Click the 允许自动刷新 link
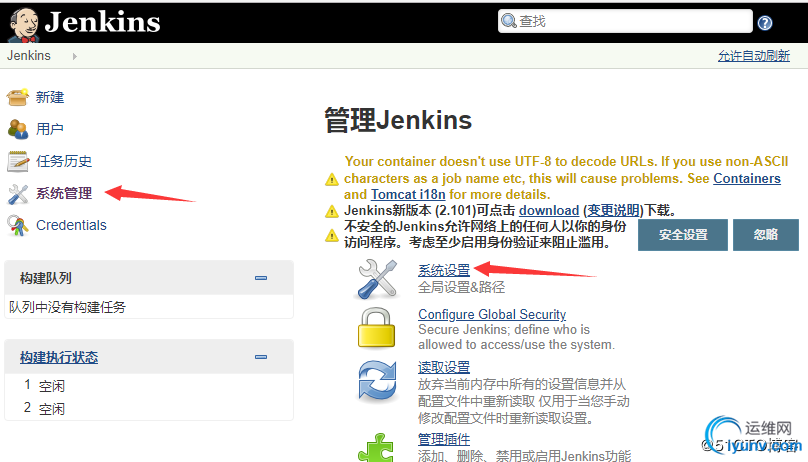 point(753,56)
